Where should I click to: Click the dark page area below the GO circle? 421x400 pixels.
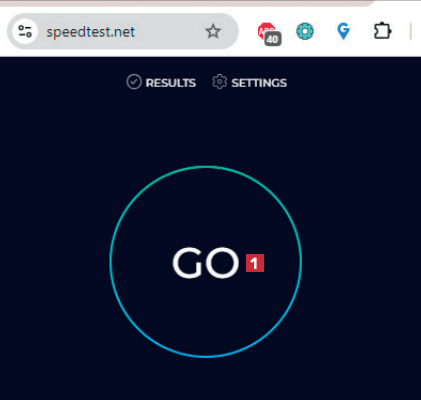(x=206, y=379)
